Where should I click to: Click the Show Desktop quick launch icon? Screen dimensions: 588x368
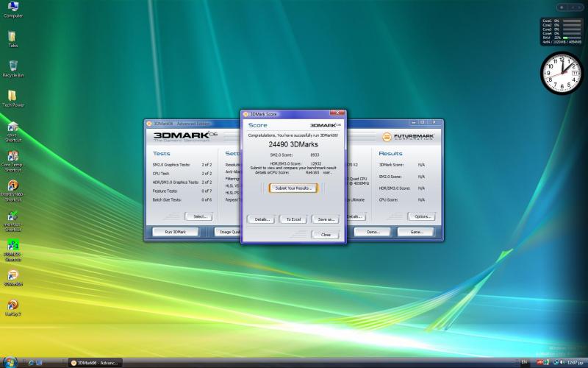point(39,363)
